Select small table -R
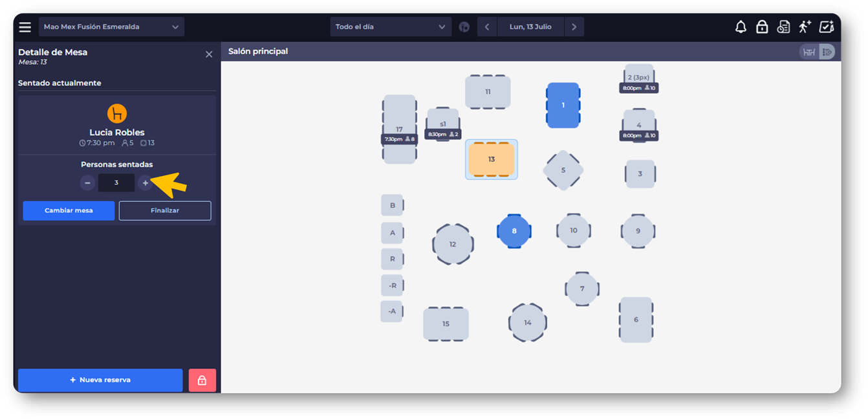The width and height of the screenshot is (868, 420). coord(393,285)
